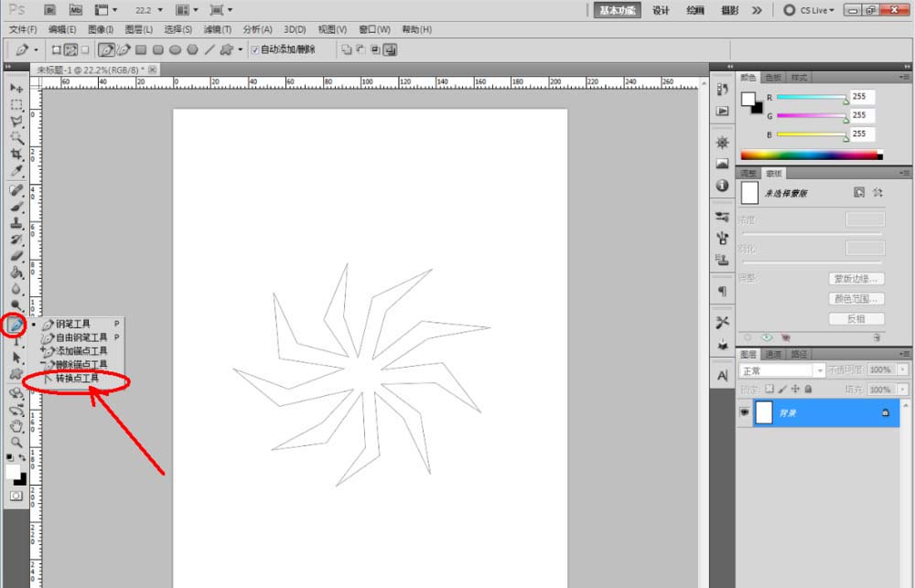The height and width of the screenshot is (588, 915).
Task: Select the Crop tool
Action: pos(16,155)
